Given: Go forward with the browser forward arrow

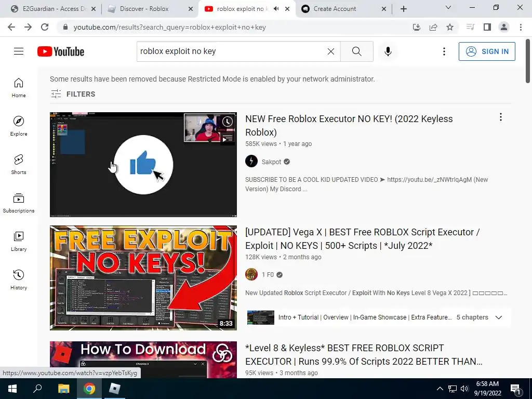Looking at the screenshot, I should point(28,27).
